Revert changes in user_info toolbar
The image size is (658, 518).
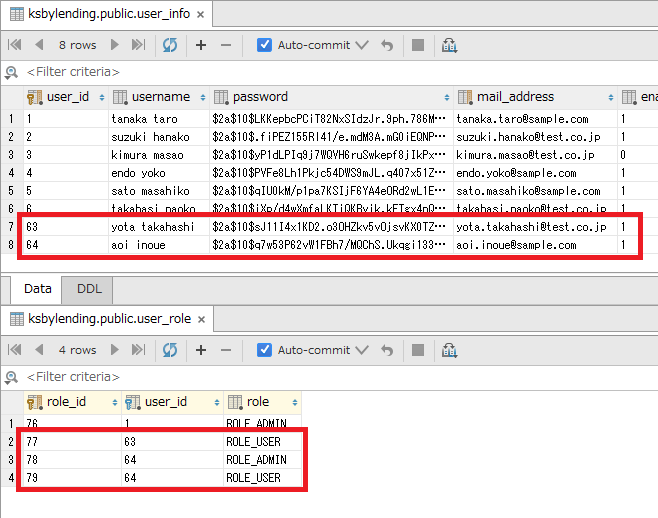click(x=387, y=45)
